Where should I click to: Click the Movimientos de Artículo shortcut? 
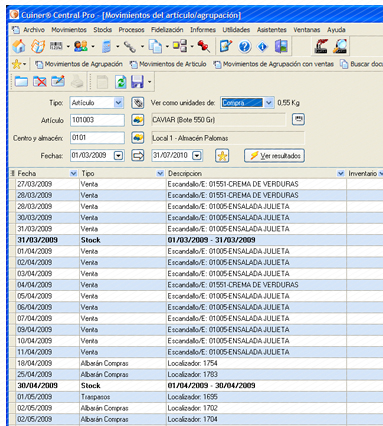(x=168, y=64)
